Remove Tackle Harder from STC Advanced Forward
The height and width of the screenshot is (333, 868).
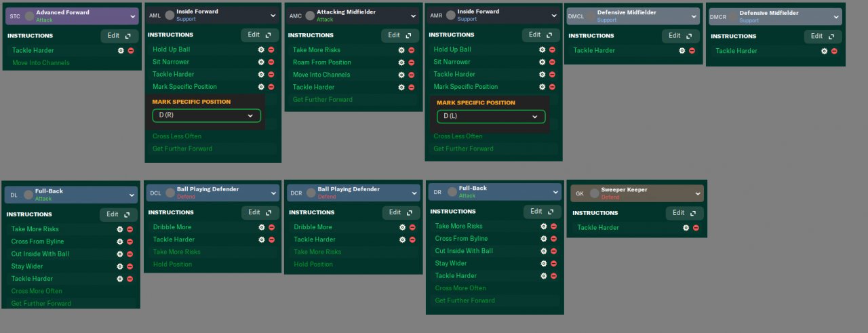point(131,50)
